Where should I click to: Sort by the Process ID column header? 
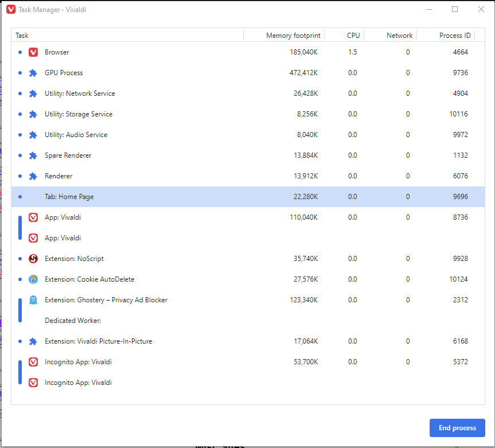[x=446, y=36]
